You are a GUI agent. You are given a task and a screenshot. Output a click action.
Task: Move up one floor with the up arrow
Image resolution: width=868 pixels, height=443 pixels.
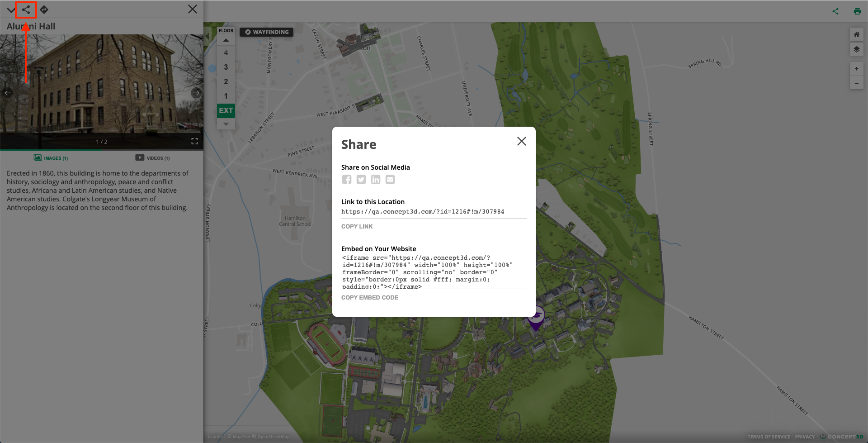point(226,40)
